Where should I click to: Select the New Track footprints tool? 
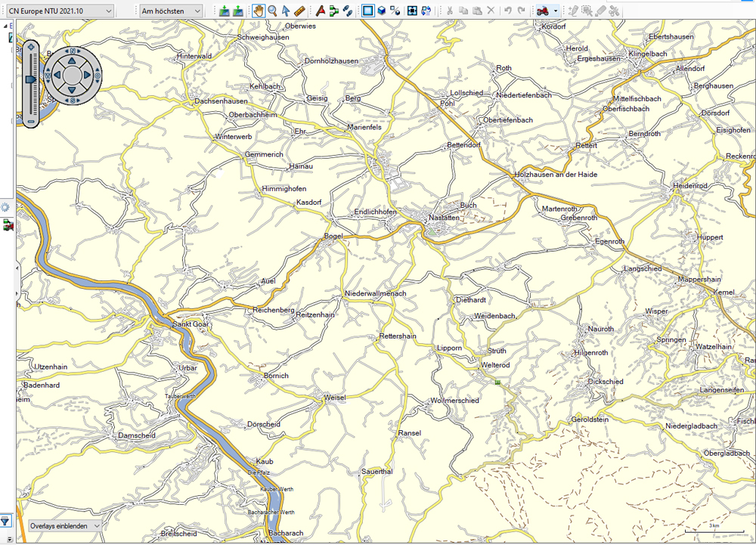(x=347, y=11)
